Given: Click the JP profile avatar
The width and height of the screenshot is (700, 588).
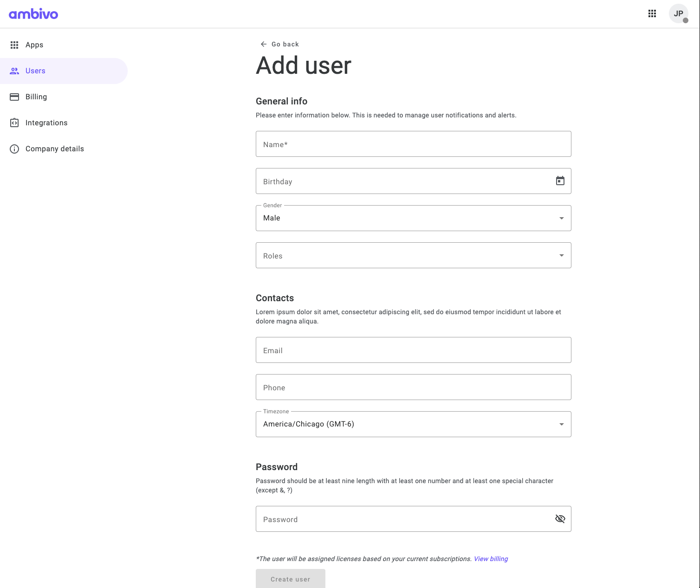Looking at the screenshot, I should pos(678,13).
